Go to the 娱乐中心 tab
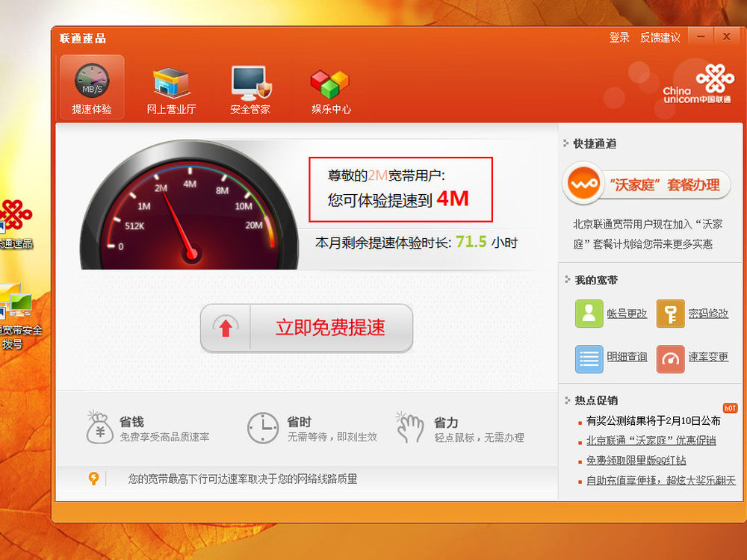This screenshot has height=560, width=747. point(331,90)
